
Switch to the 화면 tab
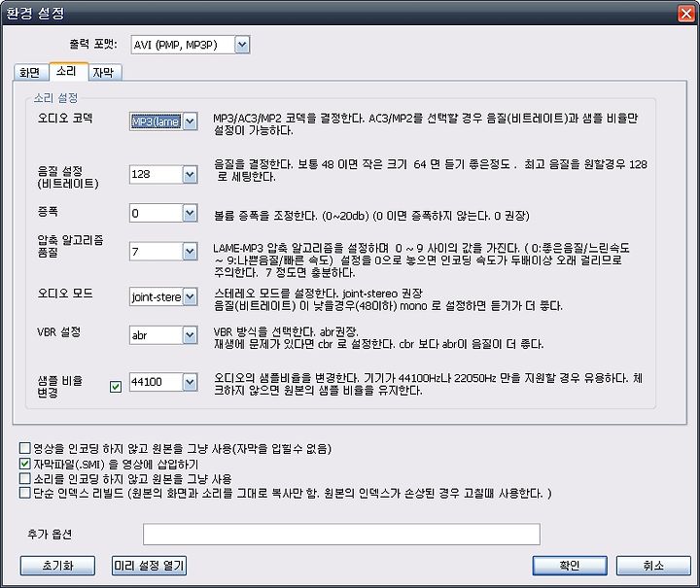coord(30,72)
